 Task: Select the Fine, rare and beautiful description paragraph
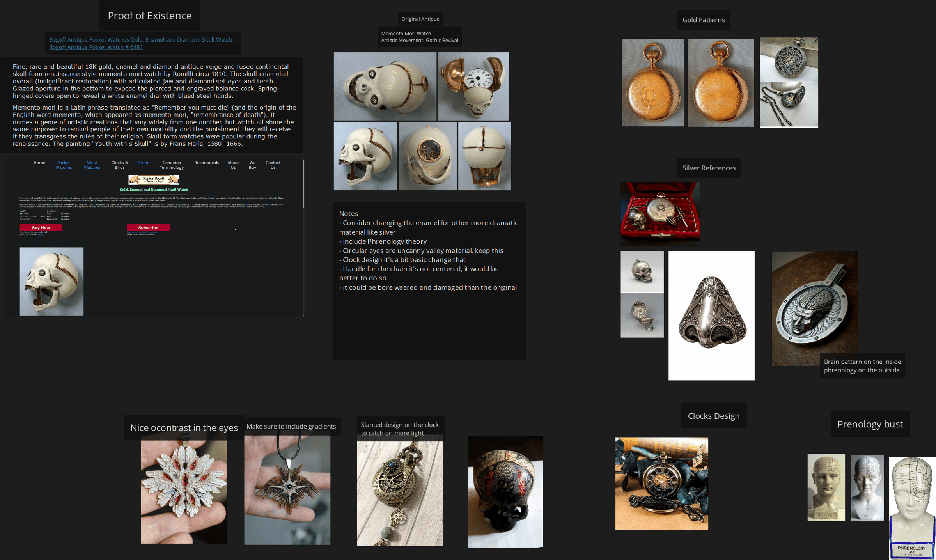point(151,81)
